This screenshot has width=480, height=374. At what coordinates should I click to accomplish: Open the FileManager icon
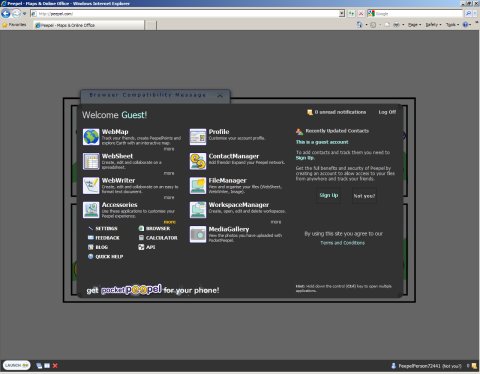coord(198,186)
